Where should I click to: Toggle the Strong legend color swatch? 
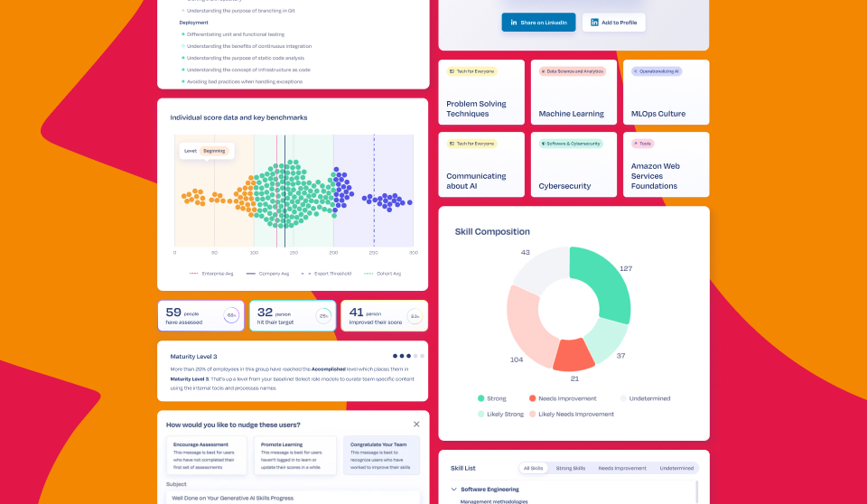tap(481, 398)
